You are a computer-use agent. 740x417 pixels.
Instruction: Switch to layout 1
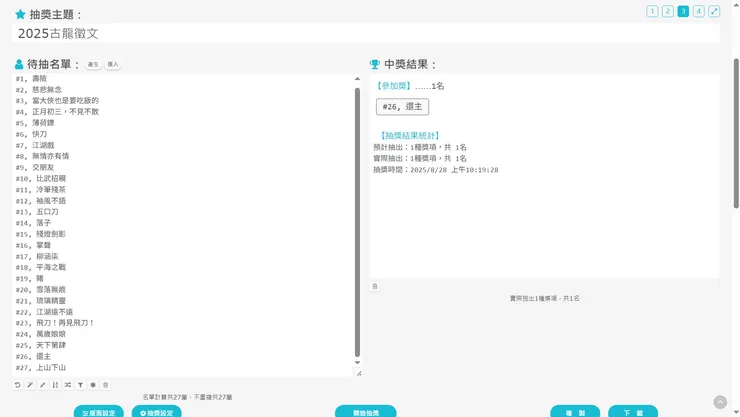point(652,11)
